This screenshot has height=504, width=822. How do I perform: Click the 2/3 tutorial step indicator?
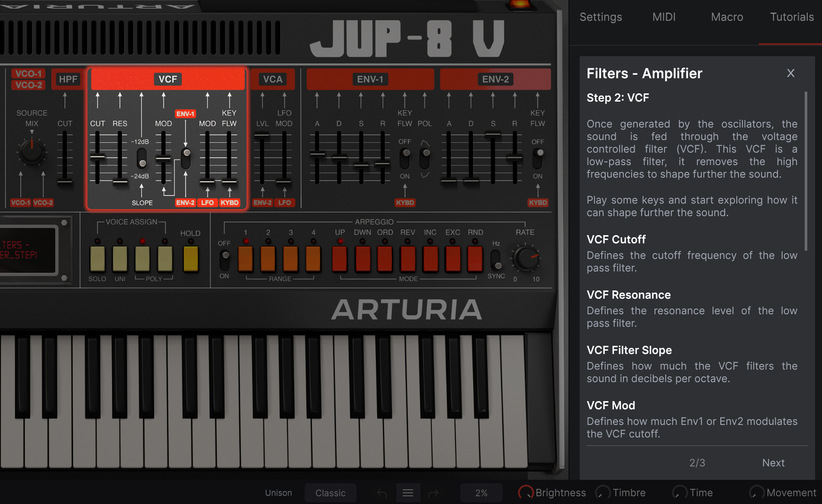coord(697,463)
